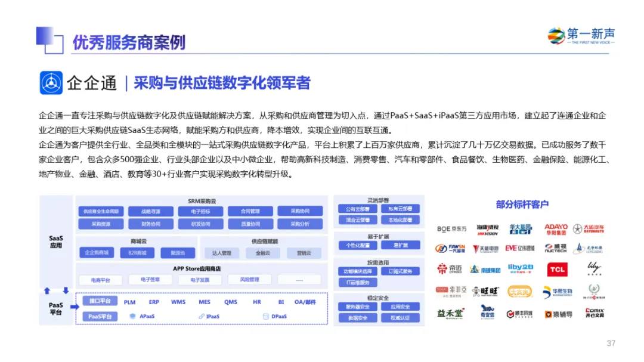This screenshot has width=644, height=362.
Task: Click the 帝迈 red logo
Action: pos(449,269)
